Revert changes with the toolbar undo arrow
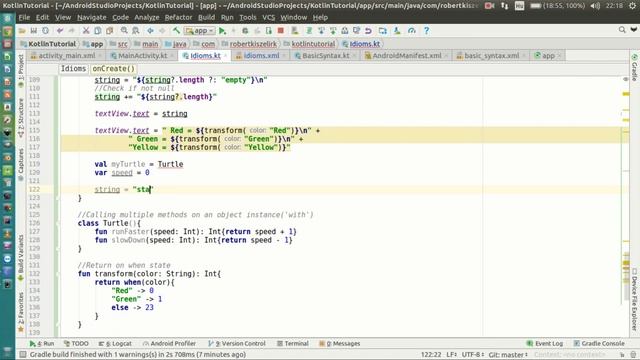 (x=368, y=31)
